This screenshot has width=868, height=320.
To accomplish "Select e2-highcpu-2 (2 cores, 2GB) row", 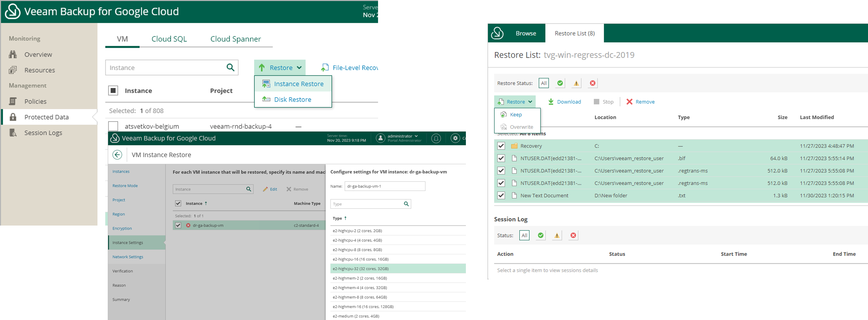I will click(x=398, y=231).
